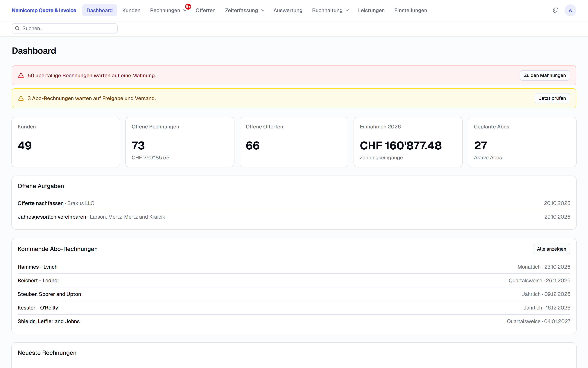The width and height of the screenshot is (588, 368).
Task: Select the Jahresgespräch vereinbaren task
Action: coord(294,217)
